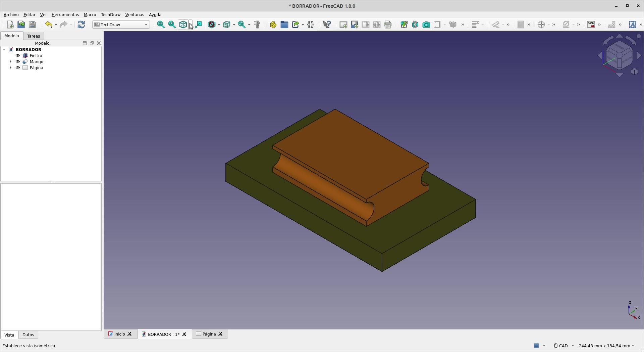Click the What's This help icon
Viewport: 644px width, 352px height.
(327, 25)
